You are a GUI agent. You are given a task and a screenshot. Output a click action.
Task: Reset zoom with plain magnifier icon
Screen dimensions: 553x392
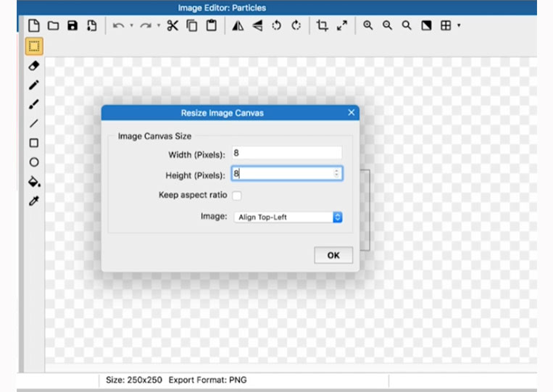click(407, 25)
